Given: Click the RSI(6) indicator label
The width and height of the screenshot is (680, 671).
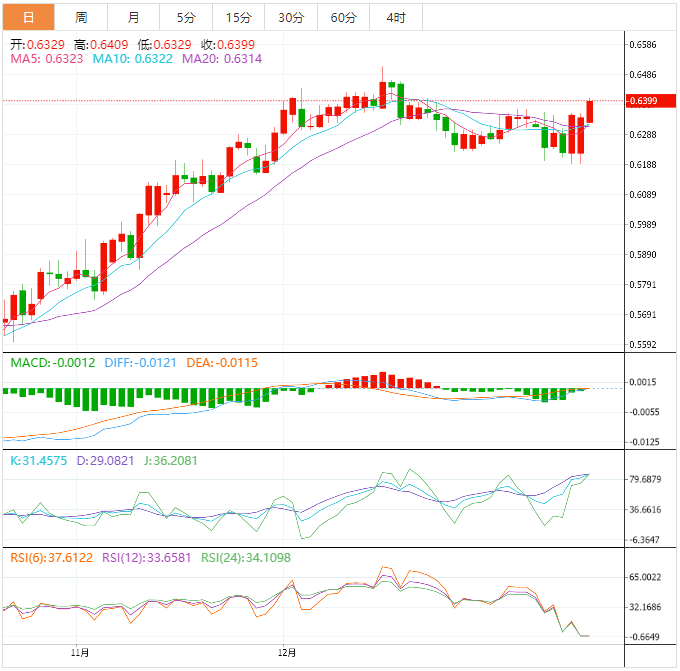Looking at the screenshot, I should (x=47, y=558).
